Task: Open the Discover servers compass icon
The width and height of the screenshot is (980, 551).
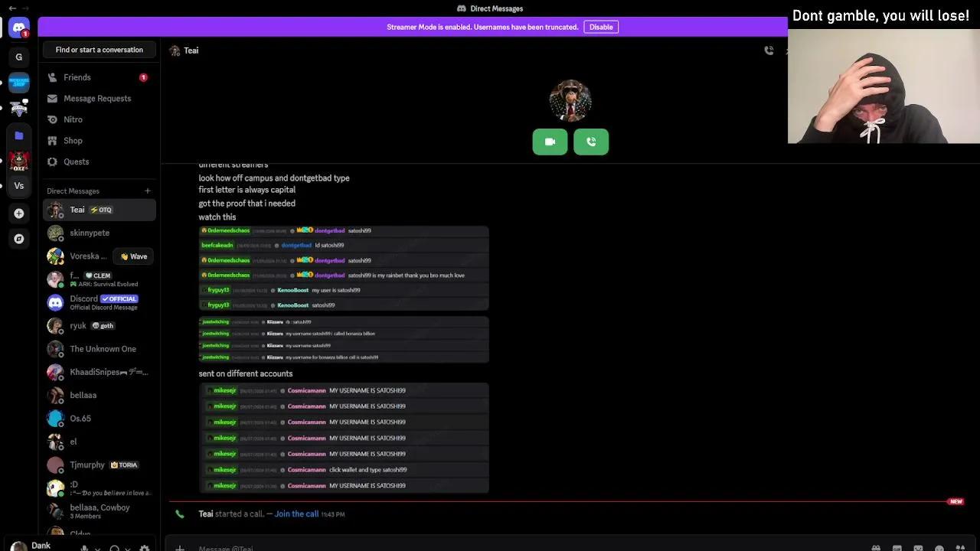Action: coord(19,239)
